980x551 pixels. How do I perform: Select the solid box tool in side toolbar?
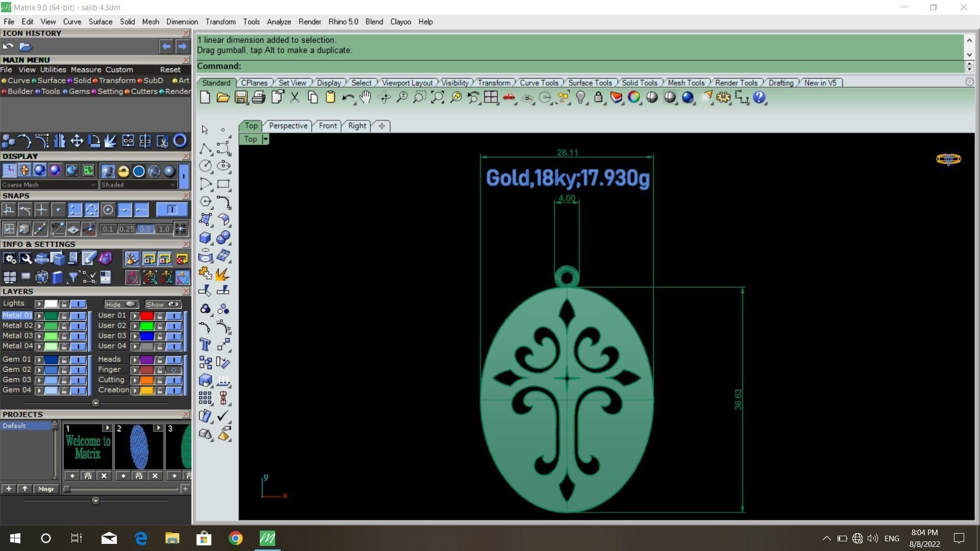click(205, 238)
